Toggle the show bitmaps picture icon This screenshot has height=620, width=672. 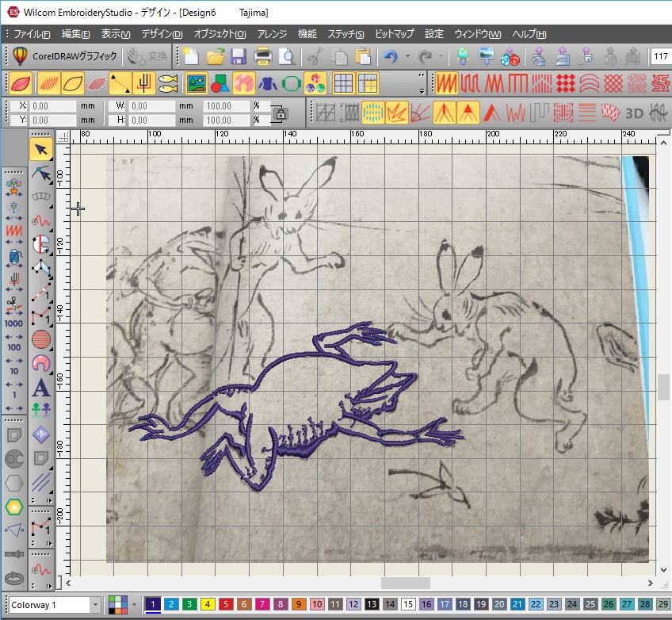pos(197,83)
